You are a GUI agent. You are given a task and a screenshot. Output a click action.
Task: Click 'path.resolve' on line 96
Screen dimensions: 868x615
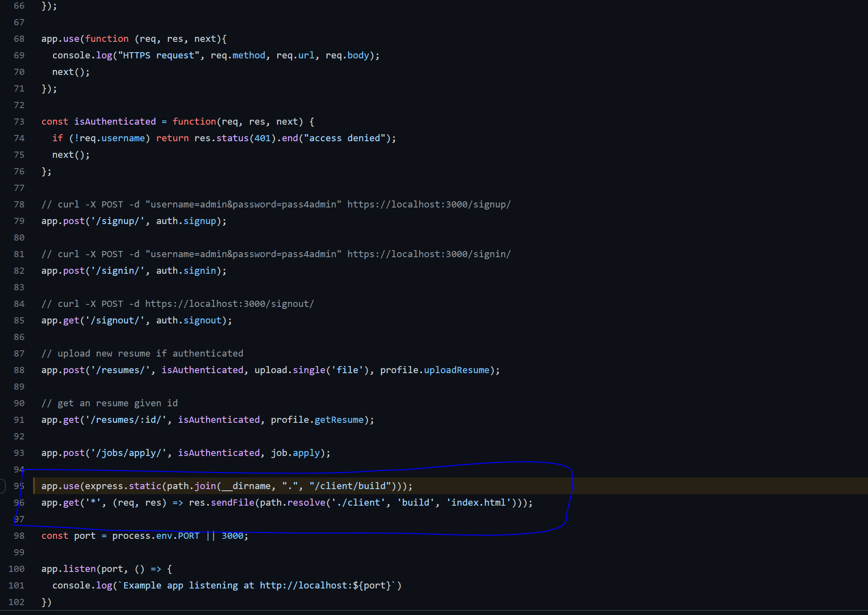(293, 503)
